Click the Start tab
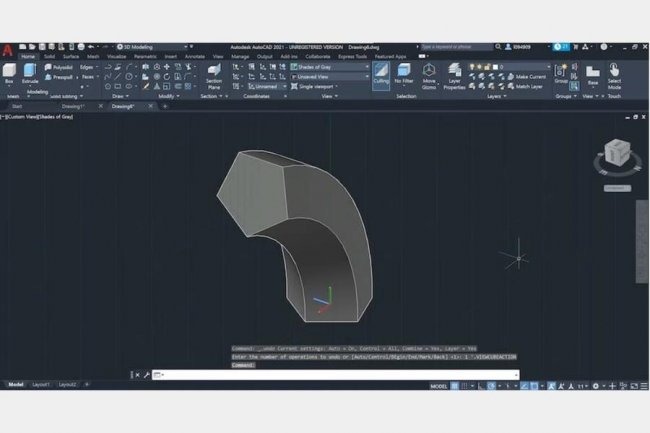The width and height of the screenshot is (650, 433). tap(17, 106)
